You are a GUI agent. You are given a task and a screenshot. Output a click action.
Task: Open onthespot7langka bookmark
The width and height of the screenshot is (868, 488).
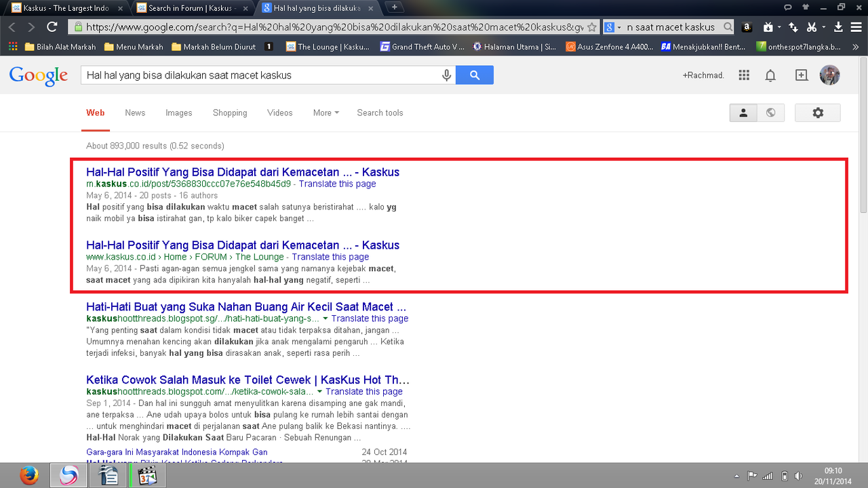[800, 47]
